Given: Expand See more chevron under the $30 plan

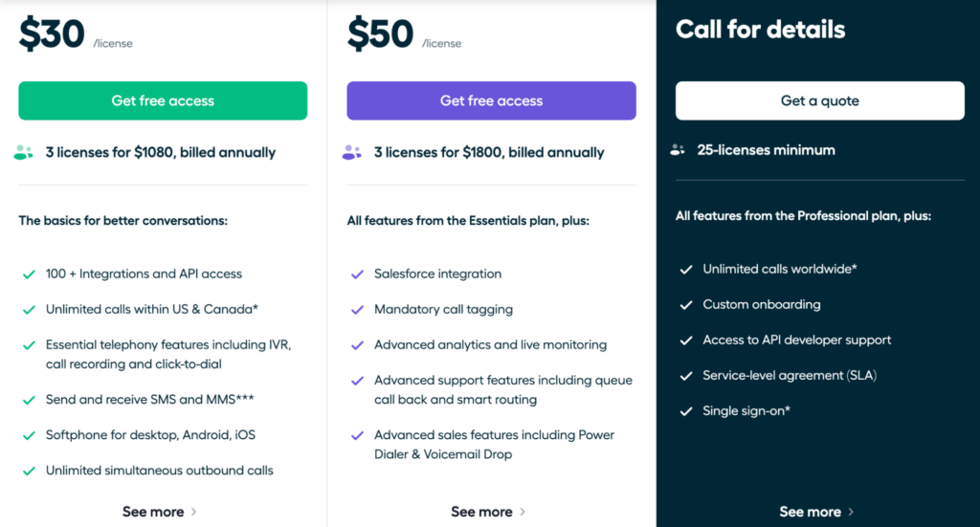Looking at the screenshot, I should pyautogui.click(x=193, y=512).
